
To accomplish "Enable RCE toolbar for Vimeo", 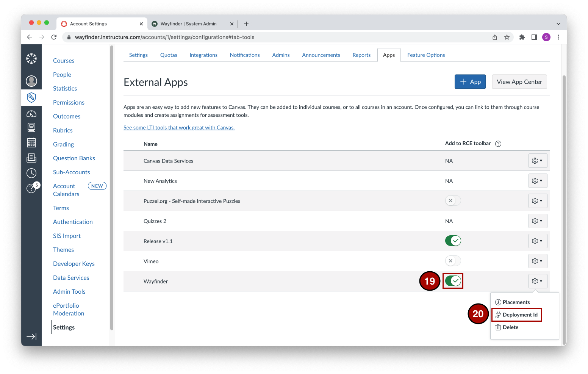I will point(453,261).
